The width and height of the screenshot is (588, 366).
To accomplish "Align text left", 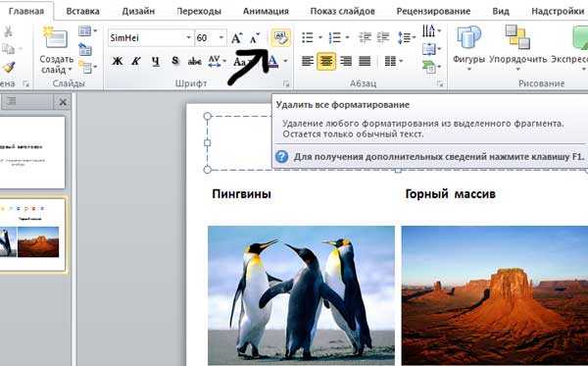I will pos(308,61).
